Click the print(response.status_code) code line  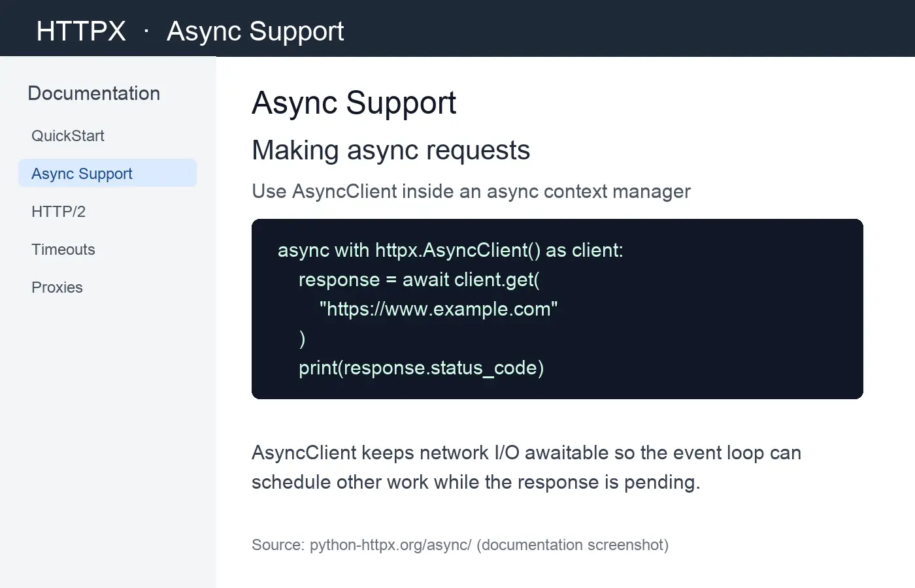click(x=422, y=368)
